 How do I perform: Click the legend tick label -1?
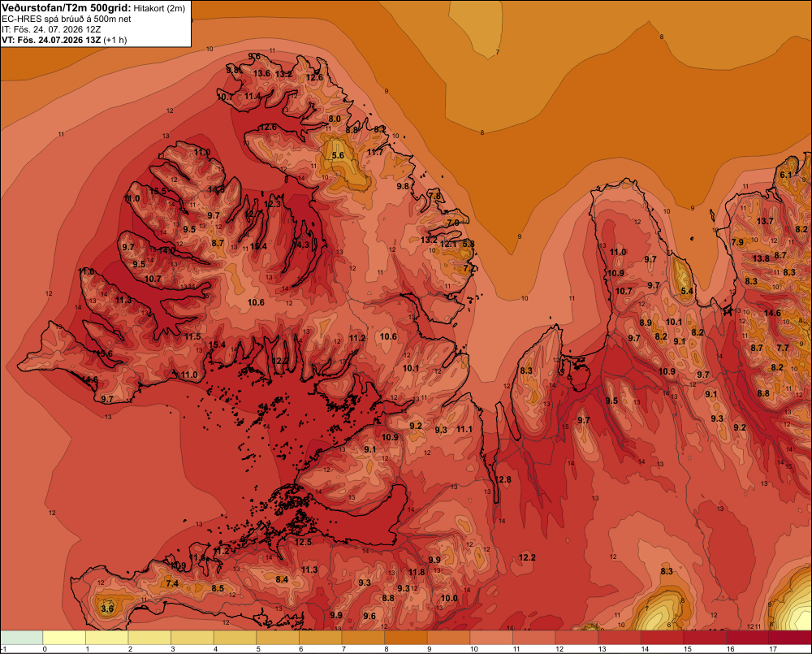click(3, 649)
